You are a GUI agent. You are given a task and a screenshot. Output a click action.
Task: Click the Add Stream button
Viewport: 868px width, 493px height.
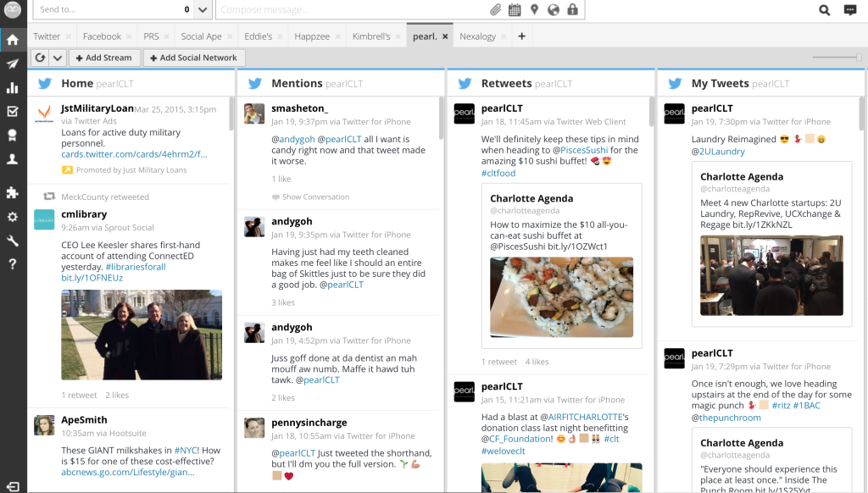tap(103, 58)
